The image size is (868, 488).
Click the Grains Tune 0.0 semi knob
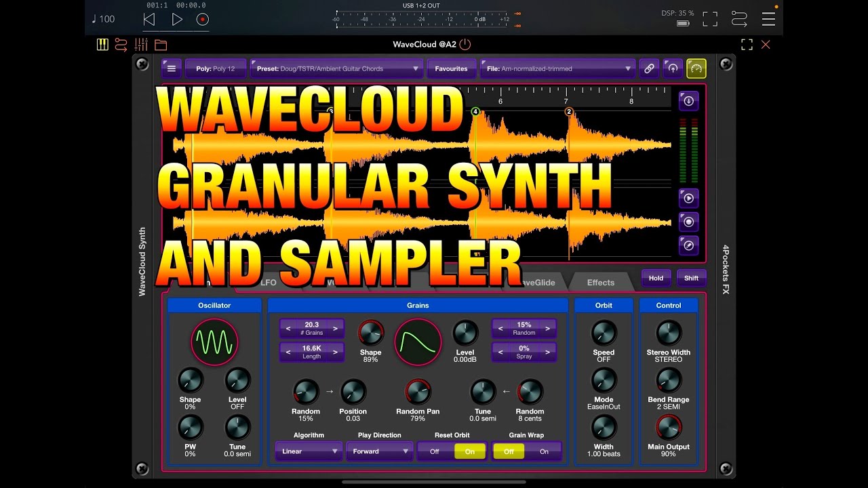point(483,392)
